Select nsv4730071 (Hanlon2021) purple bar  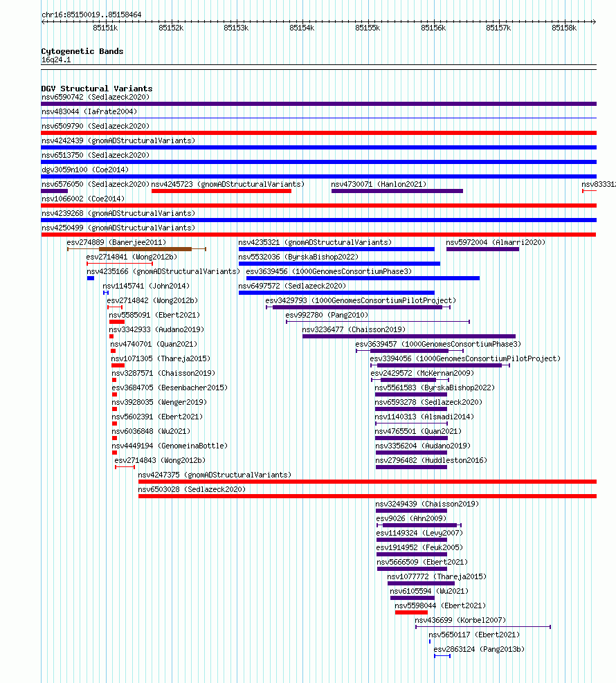point(397,191)
